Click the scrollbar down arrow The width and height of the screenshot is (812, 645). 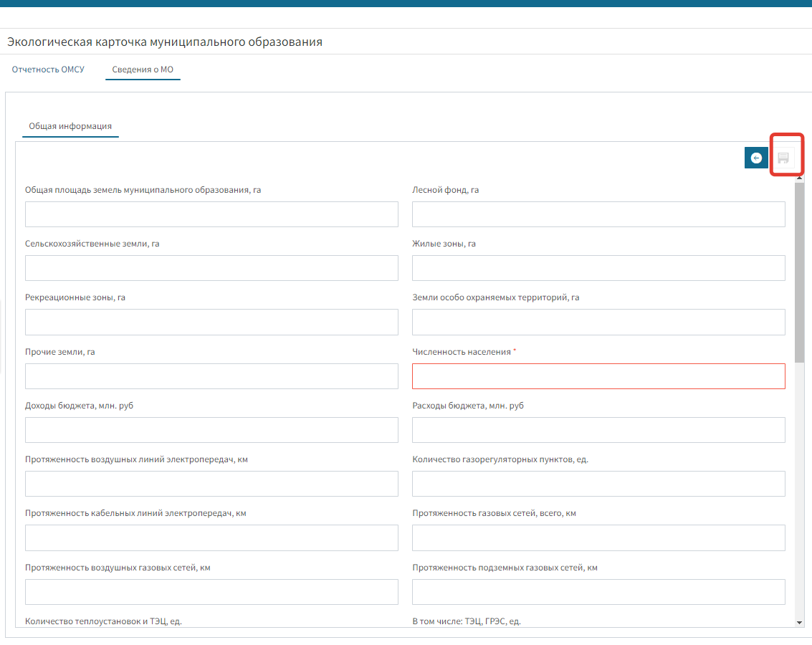(x=800, y=623)
